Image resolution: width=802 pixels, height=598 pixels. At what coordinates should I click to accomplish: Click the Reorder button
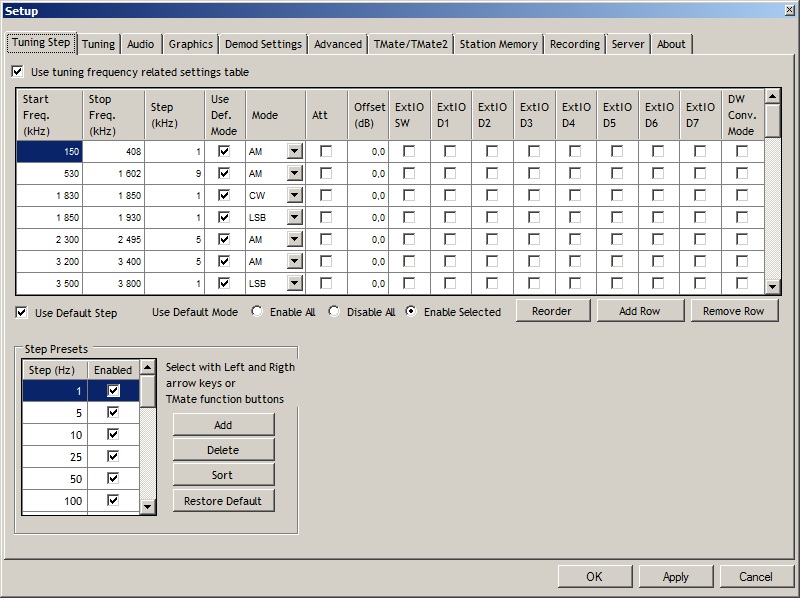(552, 311)
